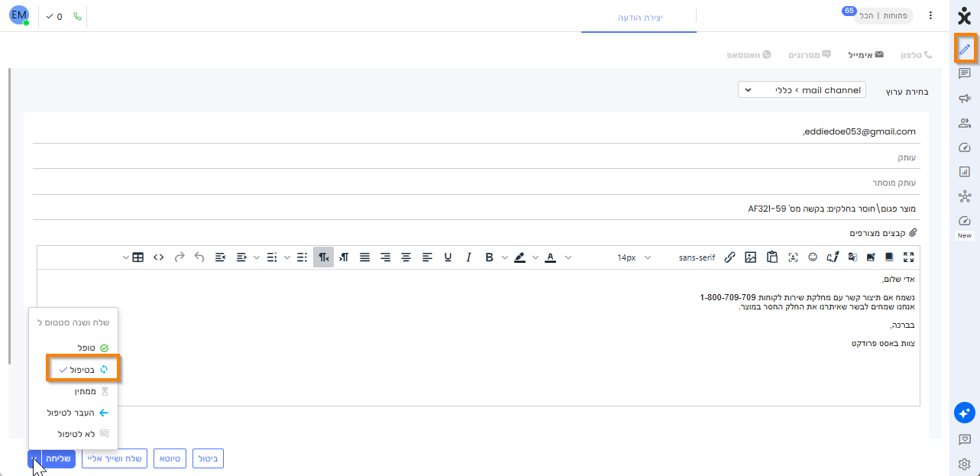Open the dropdown arrow beside the שליחה button
This screenshot has height=476, width=980.
coord(34,458)
